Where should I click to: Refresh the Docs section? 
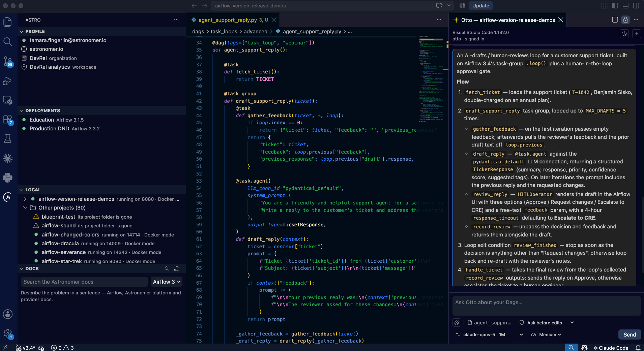[177, 268]
